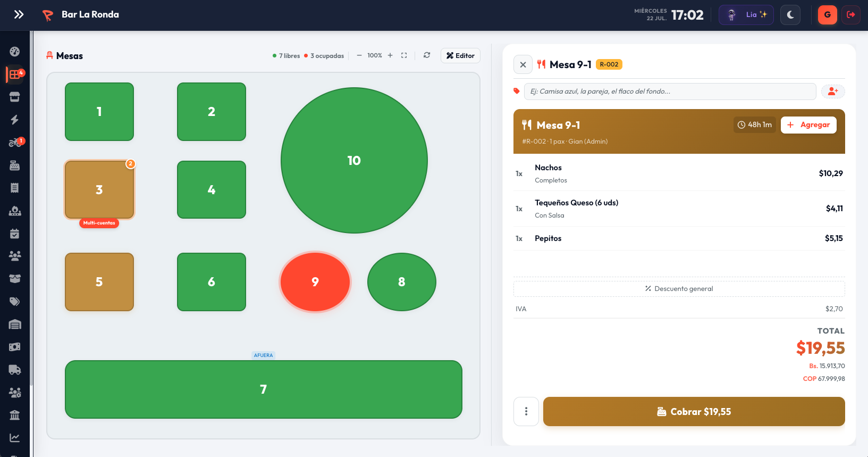868x457 pixels.
Task: Click Agregar to add items
Action: pyautogui.click(x=808, y=125)
